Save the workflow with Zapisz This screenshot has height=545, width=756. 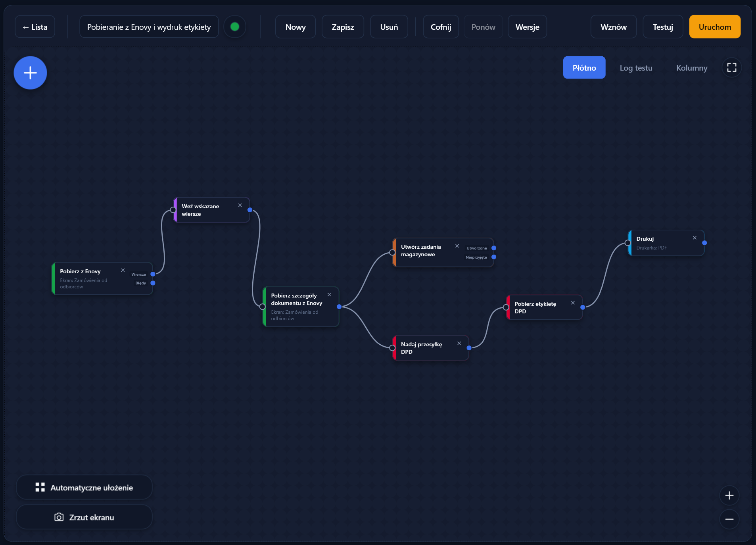pos(343,27)
